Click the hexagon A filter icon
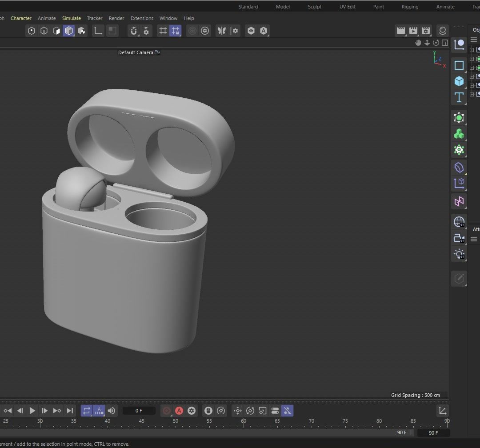 pyautogui.click(x=264, y=31)
